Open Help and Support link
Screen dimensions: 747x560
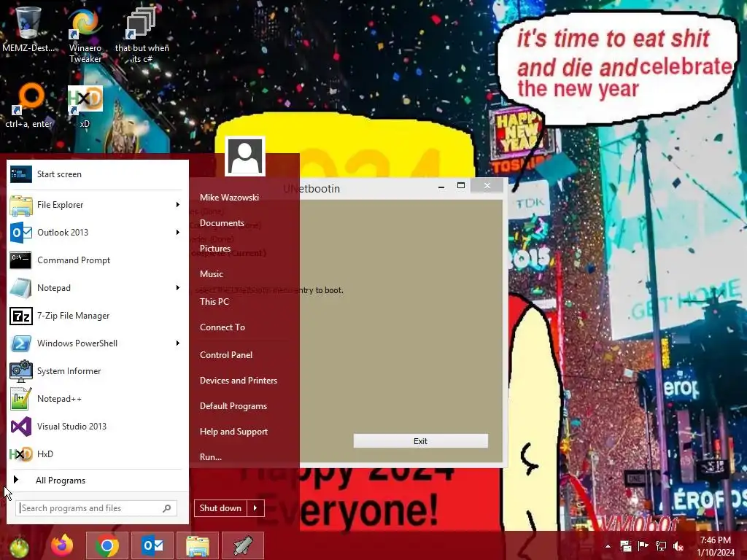coord(234,432)
